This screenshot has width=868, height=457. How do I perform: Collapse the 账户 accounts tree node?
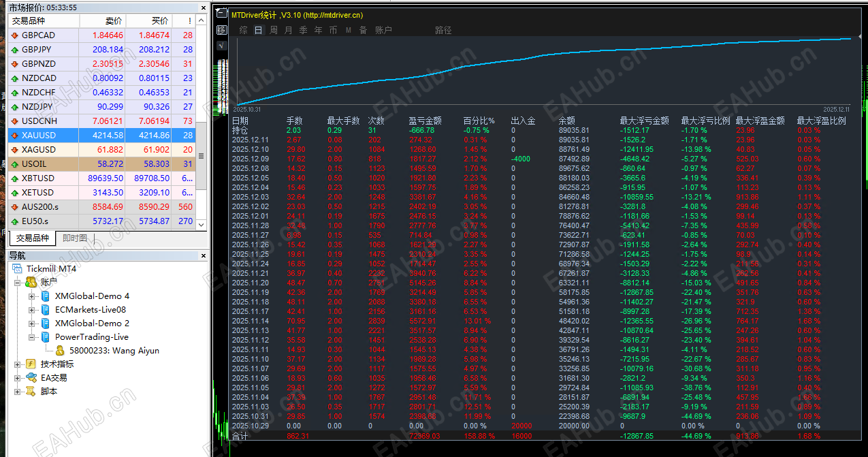pyautogui.click(x=18, y=283)
